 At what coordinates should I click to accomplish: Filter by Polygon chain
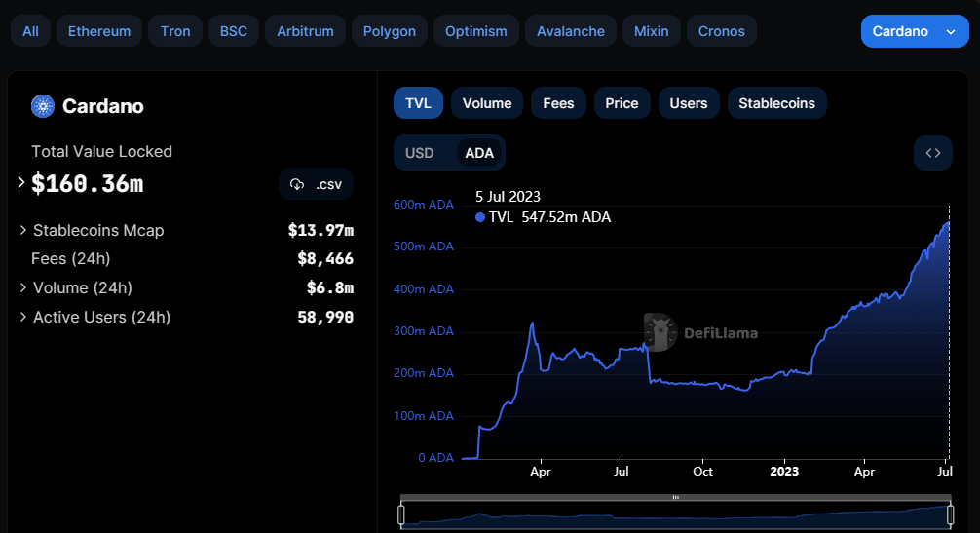pos(390,31)
